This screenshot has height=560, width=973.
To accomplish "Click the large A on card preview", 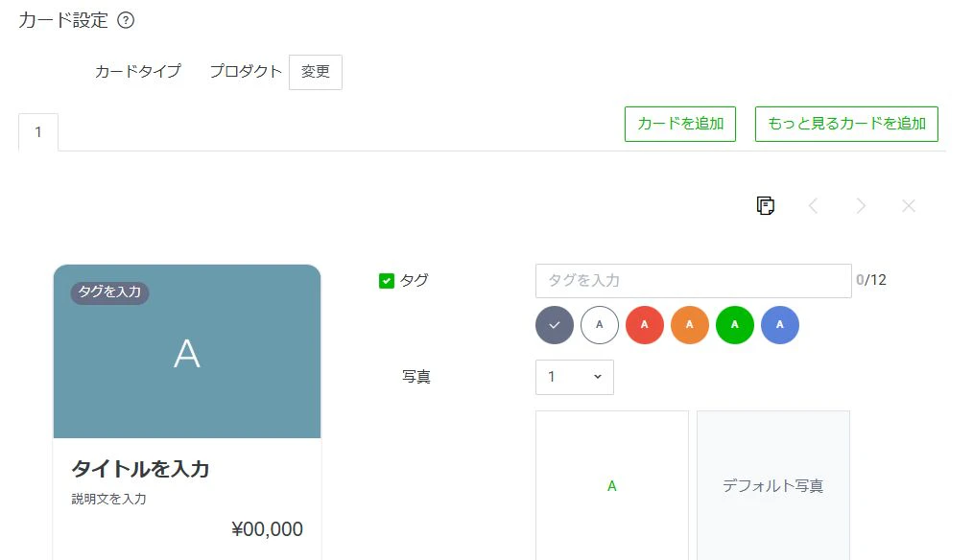I will pos(187,354).
